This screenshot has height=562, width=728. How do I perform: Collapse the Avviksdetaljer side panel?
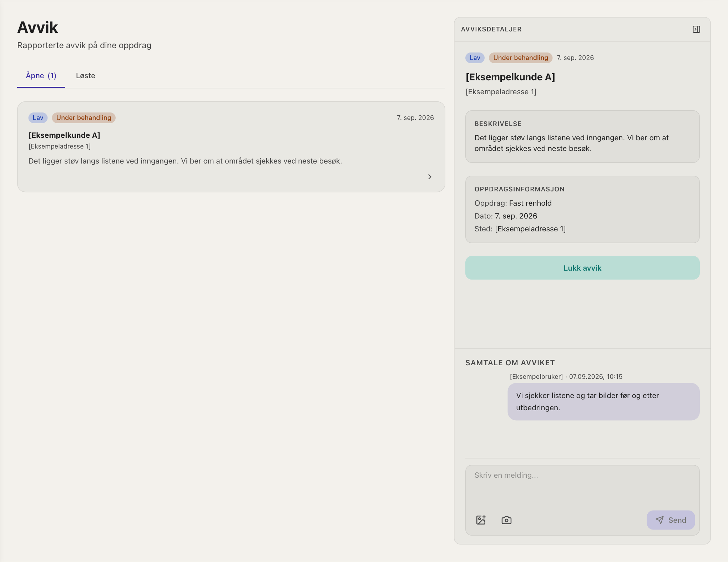coord(696,29)
